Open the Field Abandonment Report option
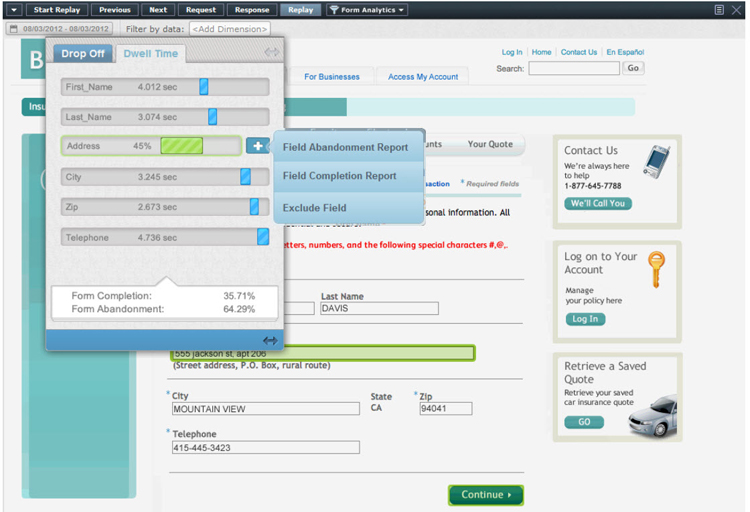 (345, 147)
